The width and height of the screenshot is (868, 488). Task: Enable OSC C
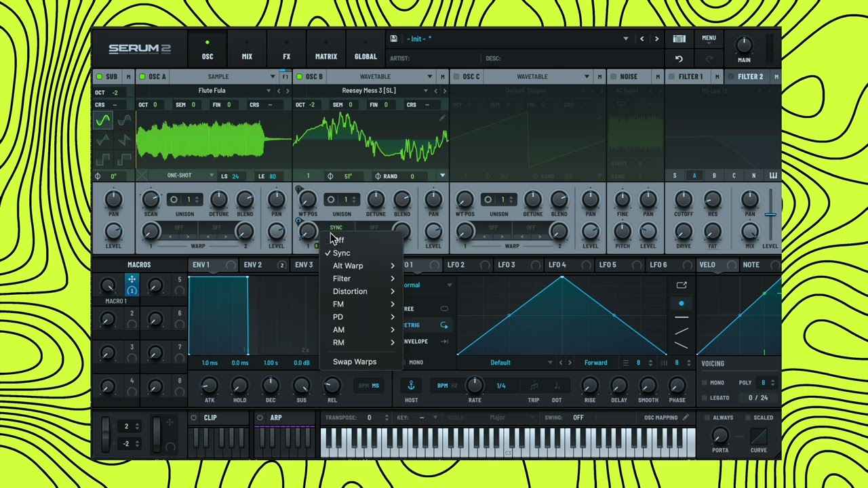(456, 77)
